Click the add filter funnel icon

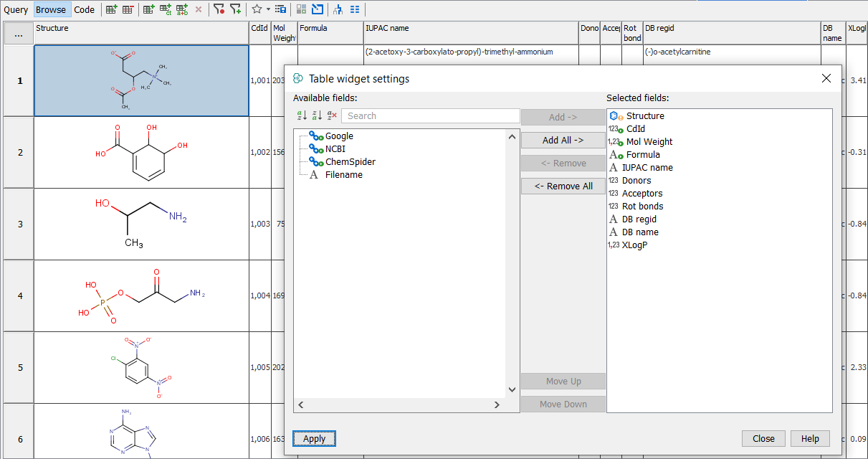[x=235, y=9]
